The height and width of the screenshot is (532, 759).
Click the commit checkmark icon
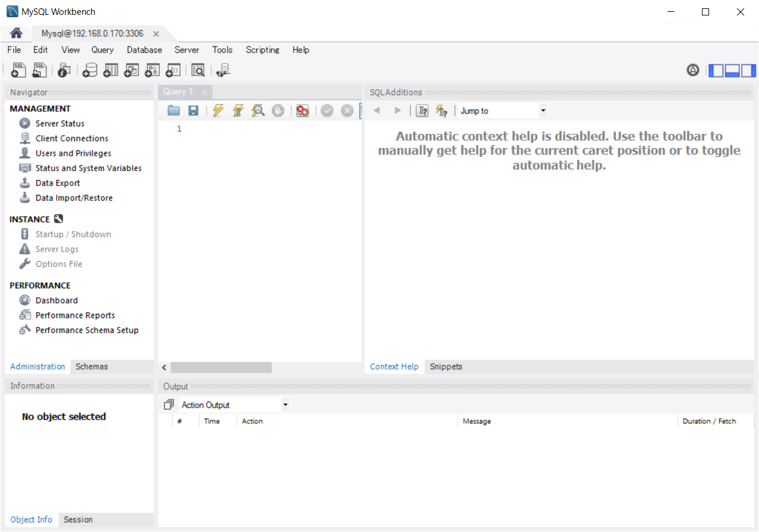327,111
